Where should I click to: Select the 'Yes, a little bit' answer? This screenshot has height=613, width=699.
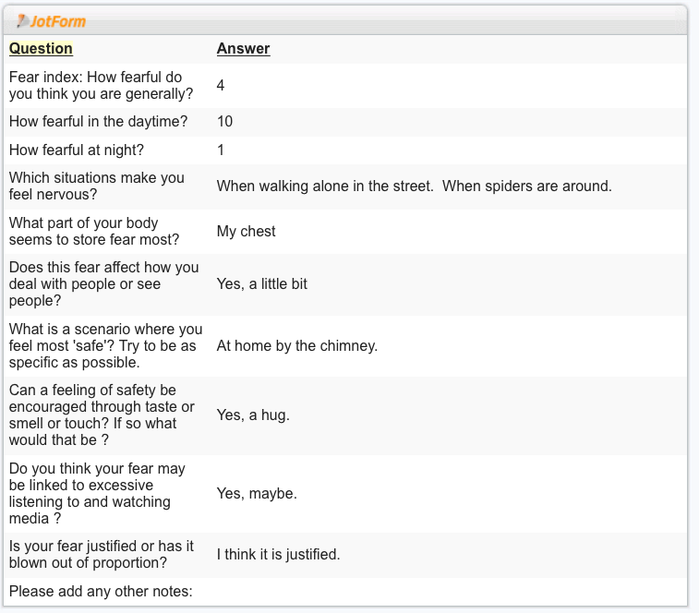pos(262,284)
